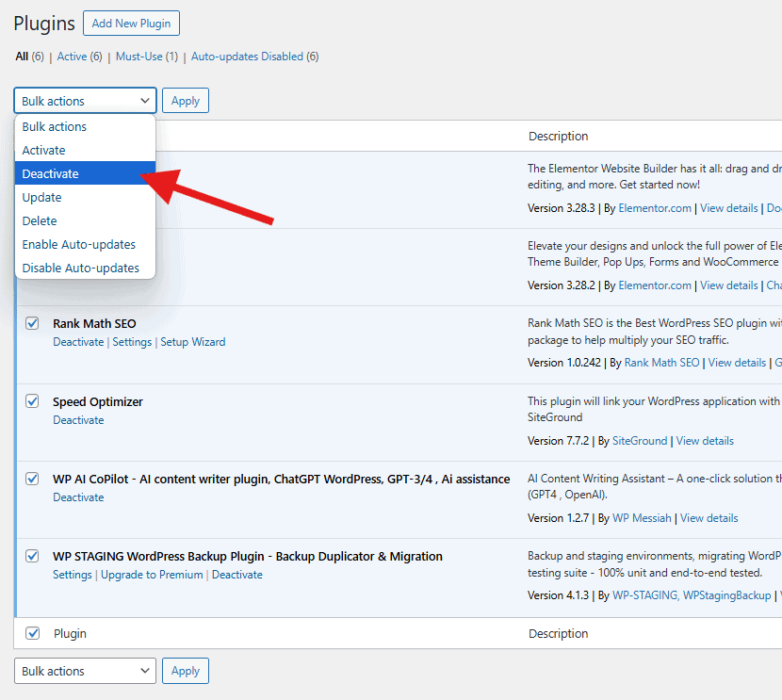Filter plugins by Active
782x700 pixels.
tap(72, 57)
